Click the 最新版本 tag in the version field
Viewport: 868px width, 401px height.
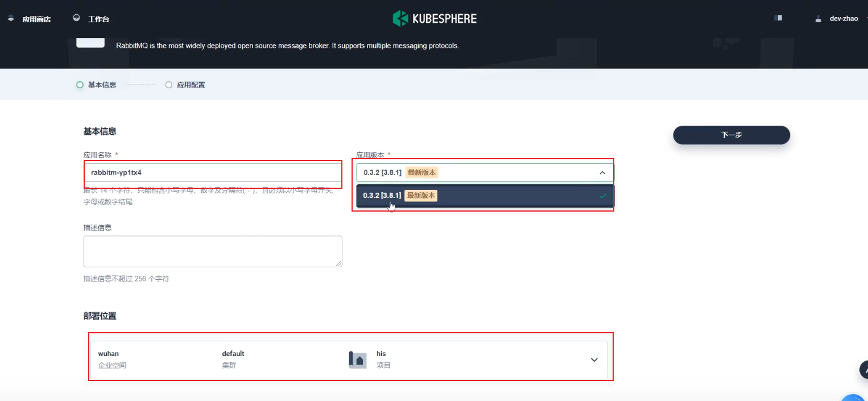421,172
